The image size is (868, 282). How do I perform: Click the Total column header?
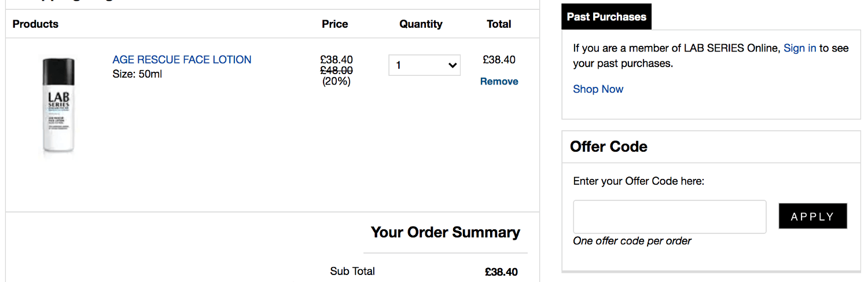[x=499, y=24]
